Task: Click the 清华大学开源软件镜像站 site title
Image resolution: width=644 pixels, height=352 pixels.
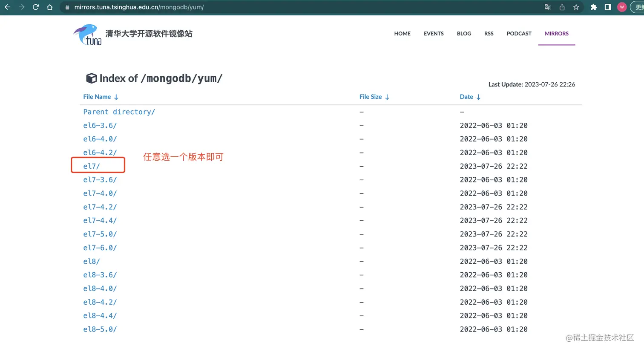Action: (x=149, y=34)
